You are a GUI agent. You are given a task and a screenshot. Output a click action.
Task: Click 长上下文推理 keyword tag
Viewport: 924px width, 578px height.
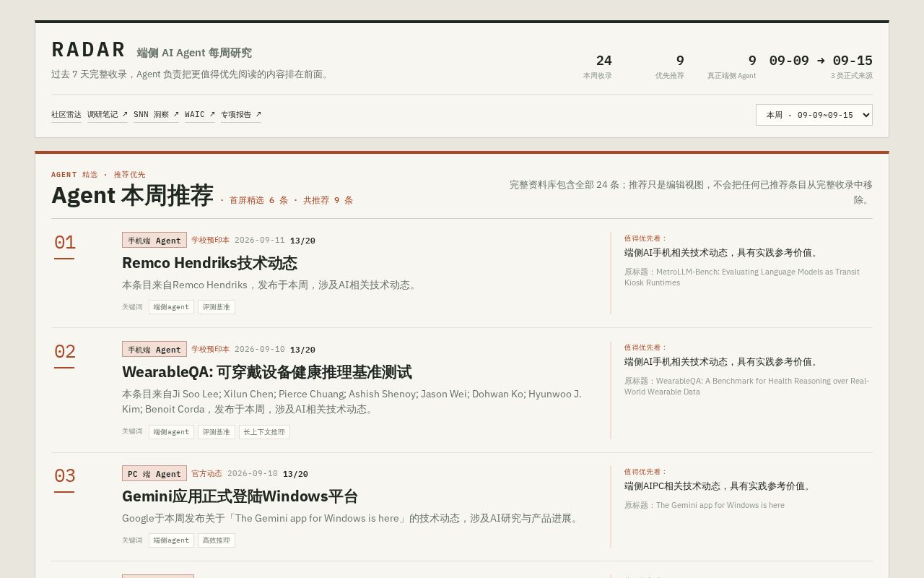click(x=264, y=432)
